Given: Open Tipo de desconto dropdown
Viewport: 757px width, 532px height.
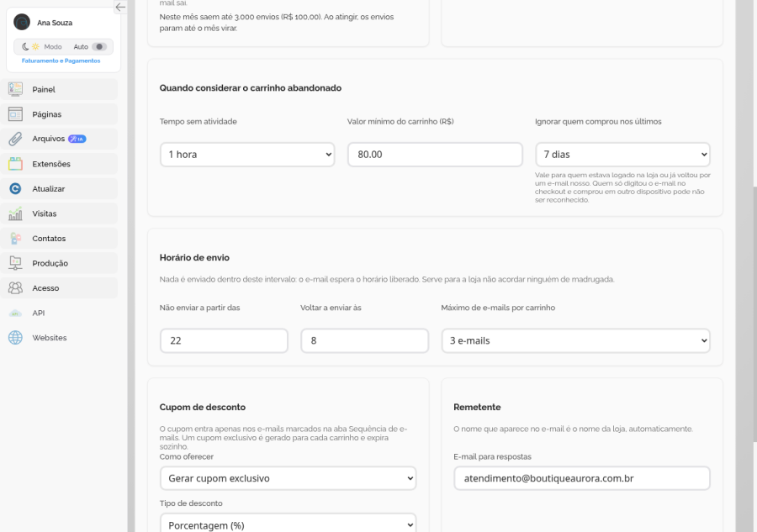Looking at the screenshot, I should pos(289,524).
